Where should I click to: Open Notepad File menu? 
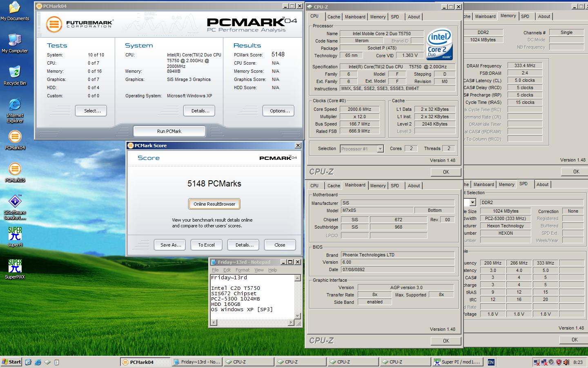[215, 270]
